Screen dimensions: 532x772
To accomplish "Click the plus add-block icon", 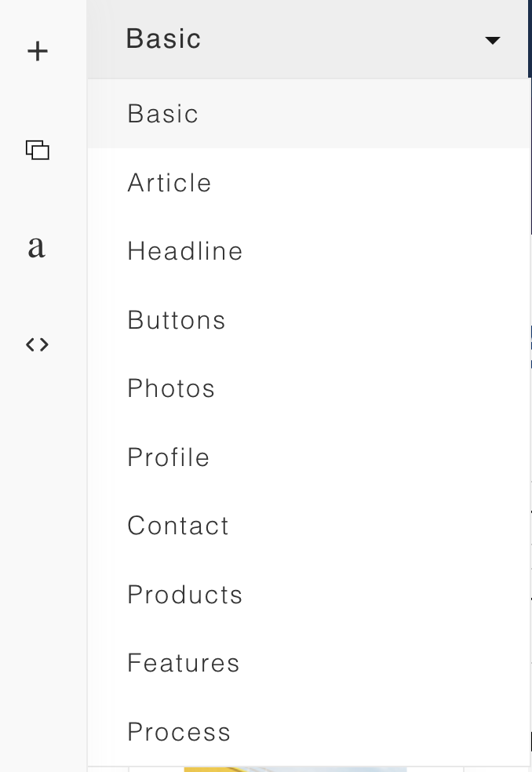I will coord(38,51).
